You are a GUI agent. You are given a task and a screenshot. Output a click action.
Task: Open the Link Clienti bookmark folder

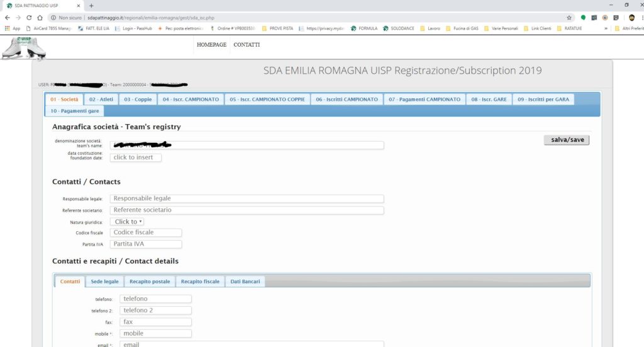pyautogui.click(x=537, y=28)
